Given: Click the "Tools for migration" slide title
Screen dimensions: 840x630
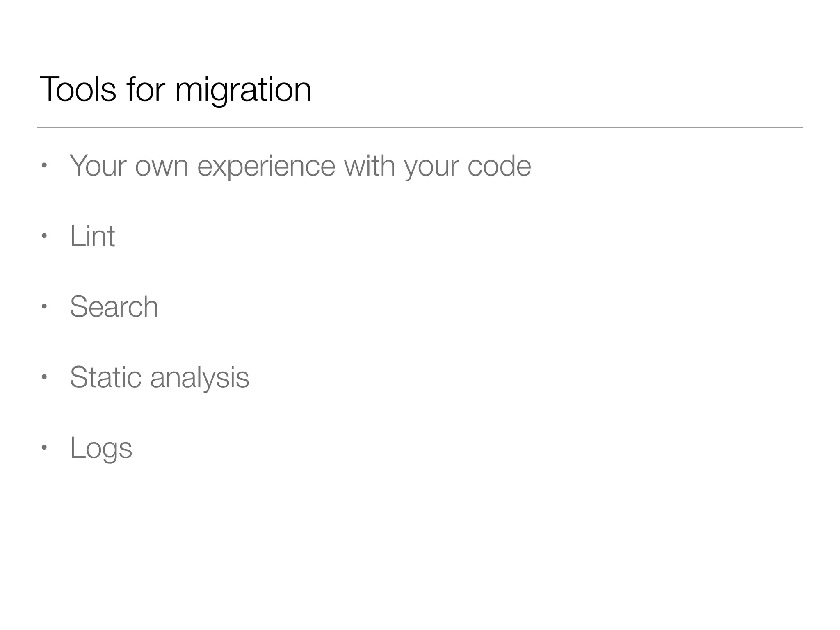Looking at the screenshot, I should 176,89.
